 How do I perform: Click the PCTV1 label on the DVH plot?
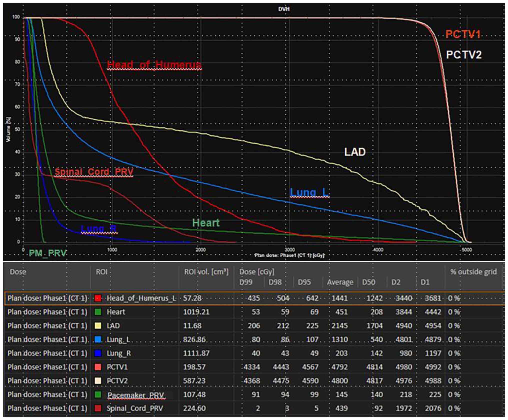tap(463, 34)
